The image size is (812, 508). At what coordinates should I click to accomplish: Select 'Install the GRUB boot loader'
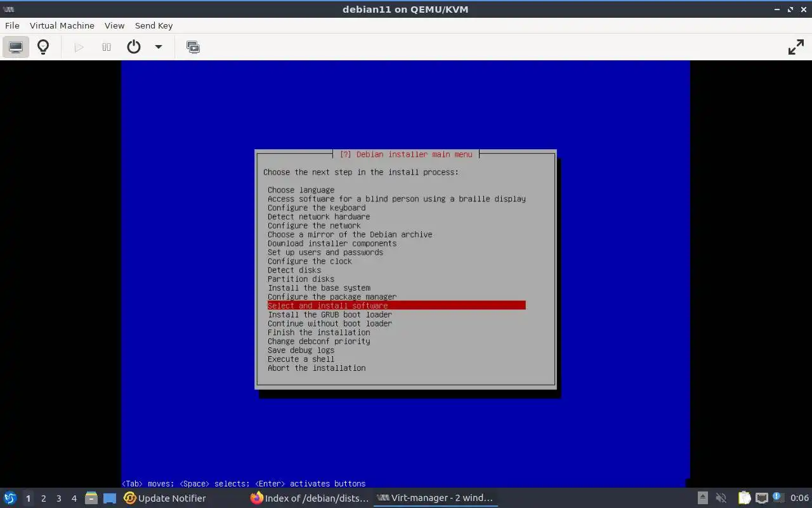coord(330,314)
